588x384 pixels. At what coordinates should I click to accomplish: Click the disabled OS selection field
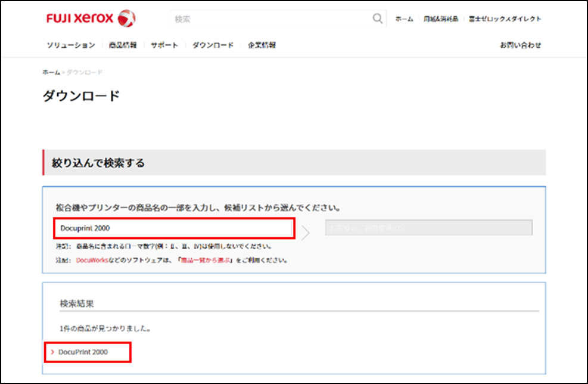(x=428, y=227)
